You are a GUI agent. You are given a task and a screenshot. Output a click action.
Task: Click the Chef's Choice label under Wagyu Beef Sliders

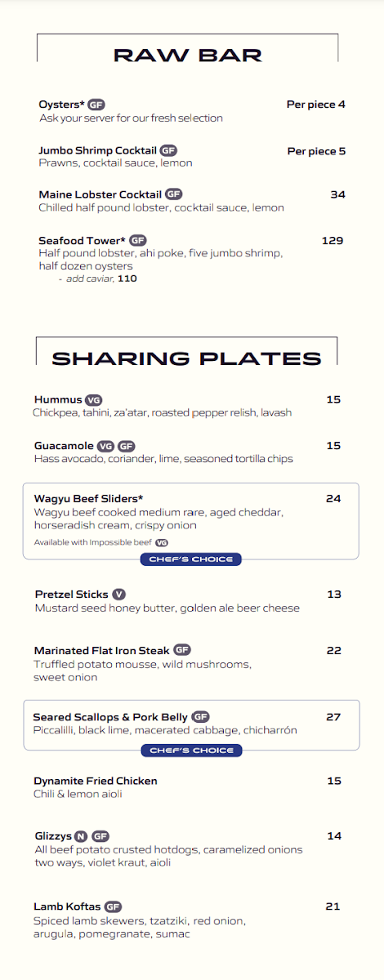point(191,559)
